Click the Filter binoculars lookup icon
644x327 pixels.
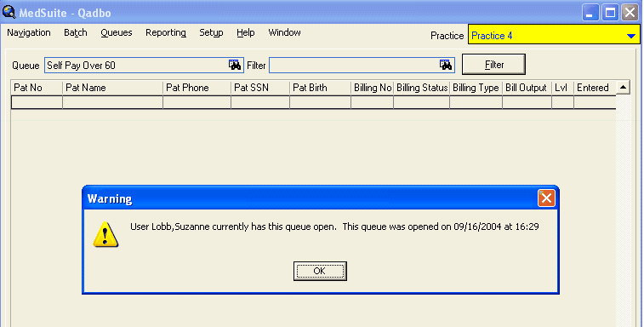tap(446, 65)
